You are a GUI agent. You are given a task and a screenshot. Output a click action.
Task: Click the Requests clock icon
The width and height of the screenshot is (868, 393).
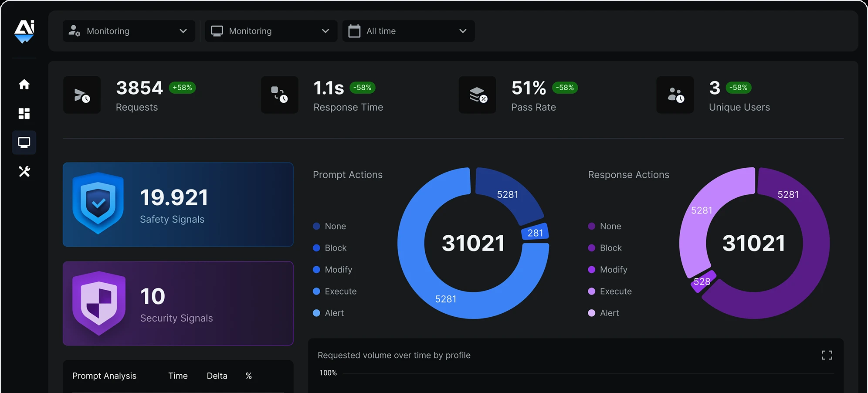(81, 95)
